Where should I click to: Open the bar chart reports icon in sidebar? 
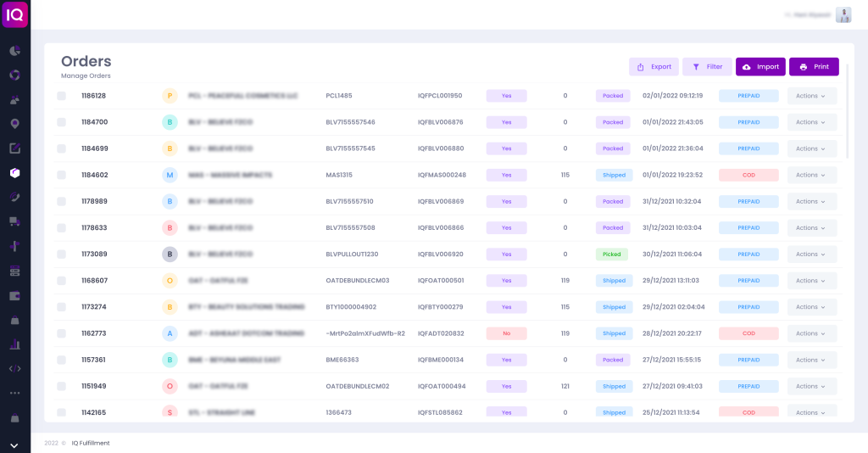click(x=14, y=344)
